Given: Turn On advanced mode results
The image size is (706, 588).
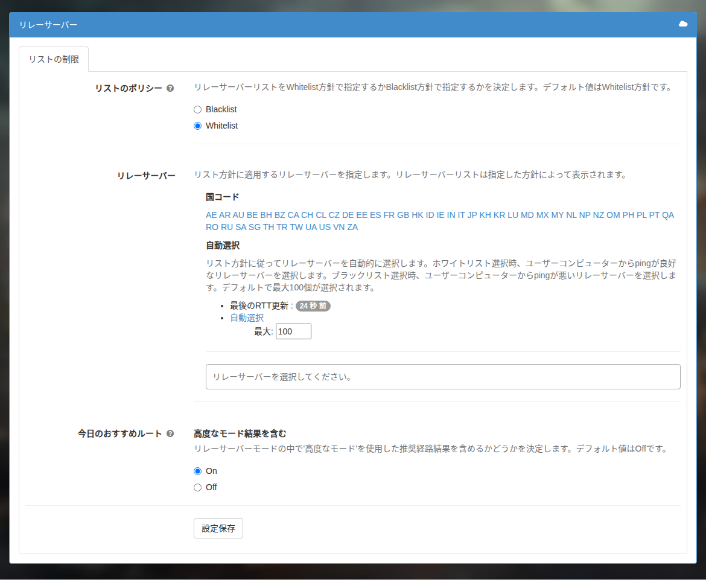Looking at the screenshot, I should click(x=198, y=471).
